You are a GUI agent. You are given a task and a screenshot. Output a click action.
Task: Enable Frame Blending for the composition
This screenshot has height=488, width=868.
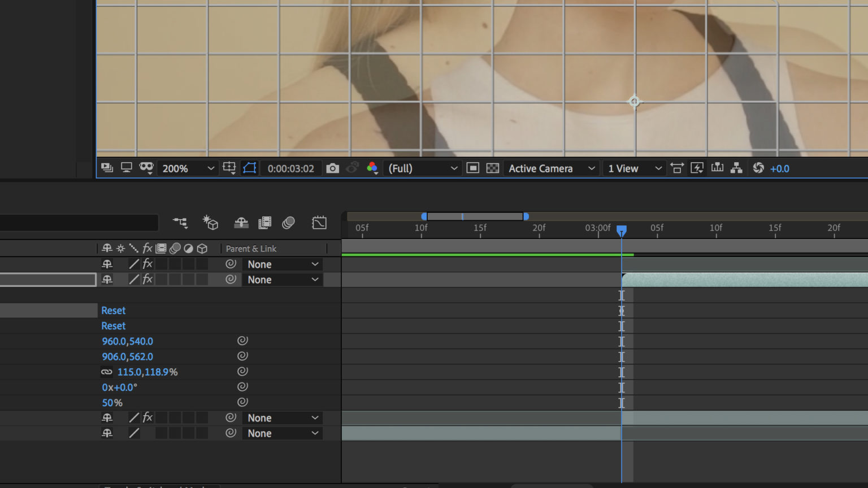pos(264,223)
